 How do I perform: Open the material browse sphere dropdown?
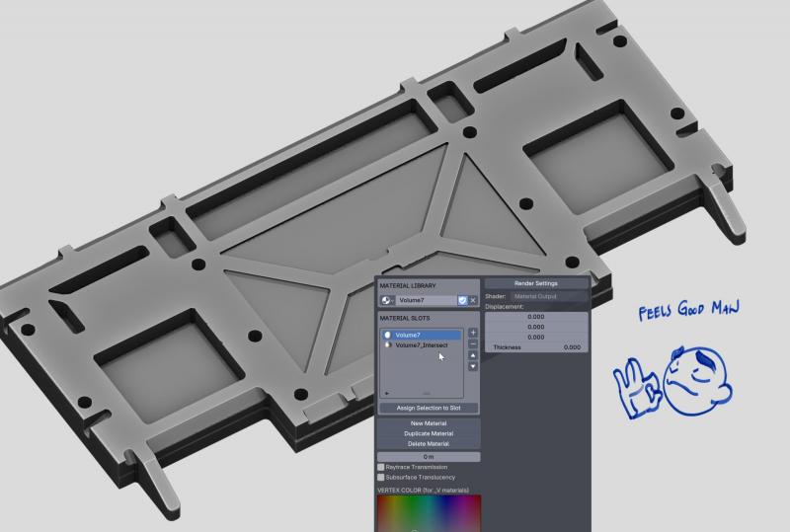click(387, 300)
